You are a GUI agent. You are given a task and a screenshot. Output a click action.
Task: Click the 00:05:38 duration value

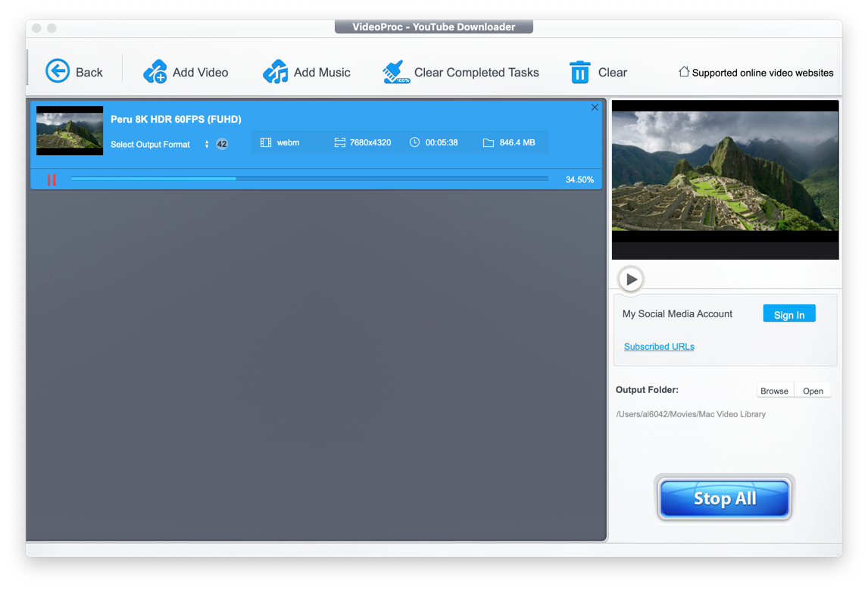442,143
